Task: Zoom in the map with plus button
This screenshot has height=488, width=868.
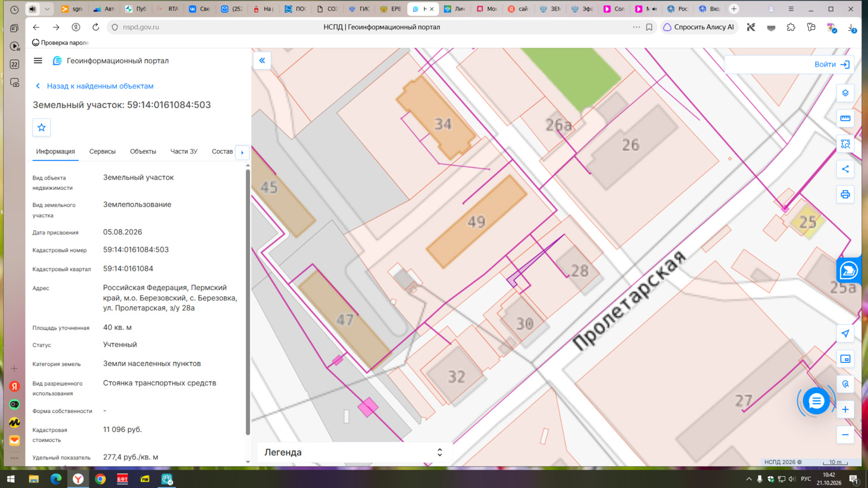Action: pyautogui.click(x=845, y=409)
